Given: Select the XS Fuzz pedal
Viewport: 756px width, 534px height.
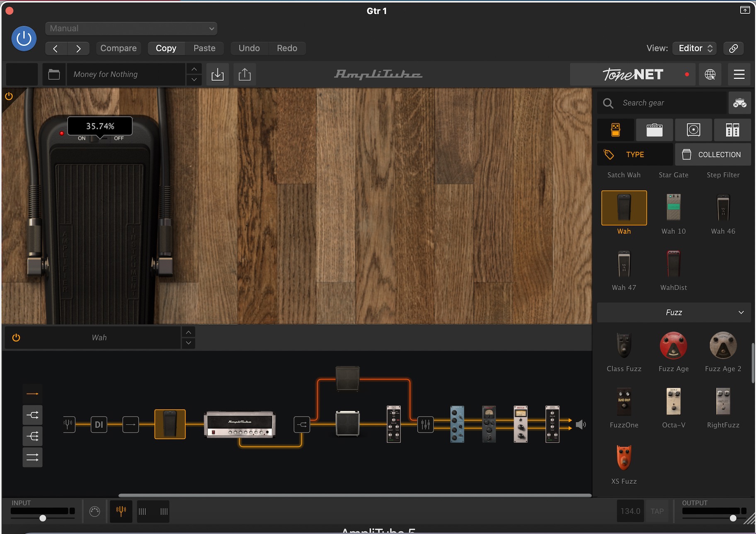Looking at the screenshot, I should tap(624, 458).
